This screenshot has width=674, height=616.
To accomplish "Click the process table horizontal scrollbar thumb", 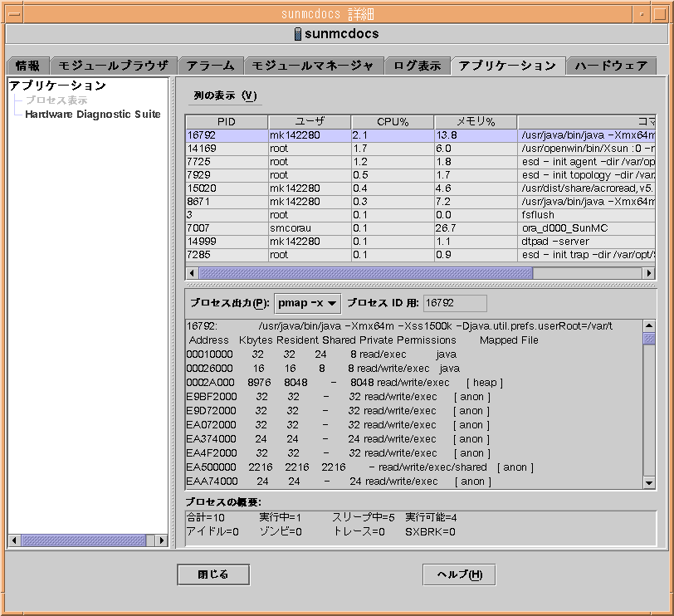I will pyautogui.click(x=366, y=273).
